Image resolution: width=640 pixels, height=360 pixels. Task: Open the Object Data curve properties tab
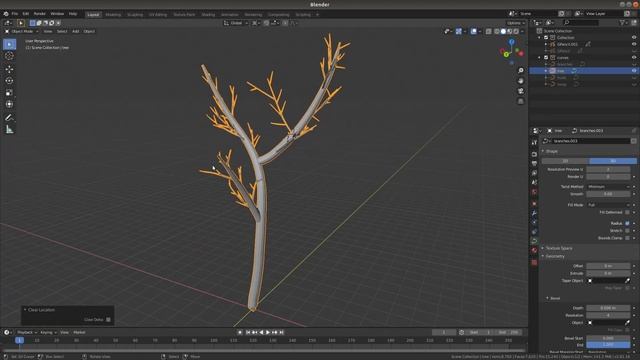point(534,241)
